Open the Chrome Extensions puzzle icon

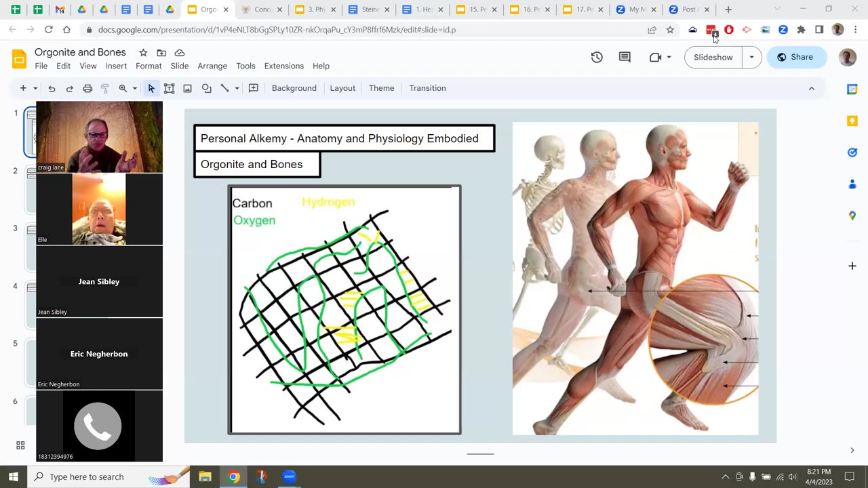coord(801,30)
